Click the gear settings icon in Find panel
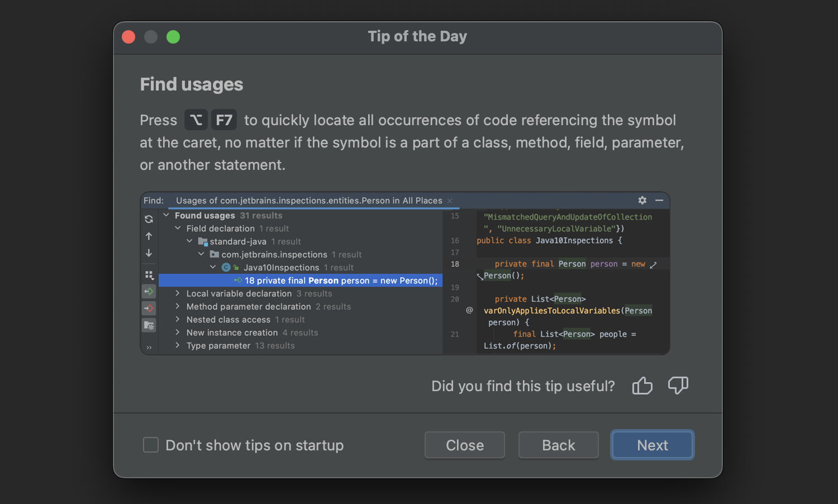 click(642, 200)
